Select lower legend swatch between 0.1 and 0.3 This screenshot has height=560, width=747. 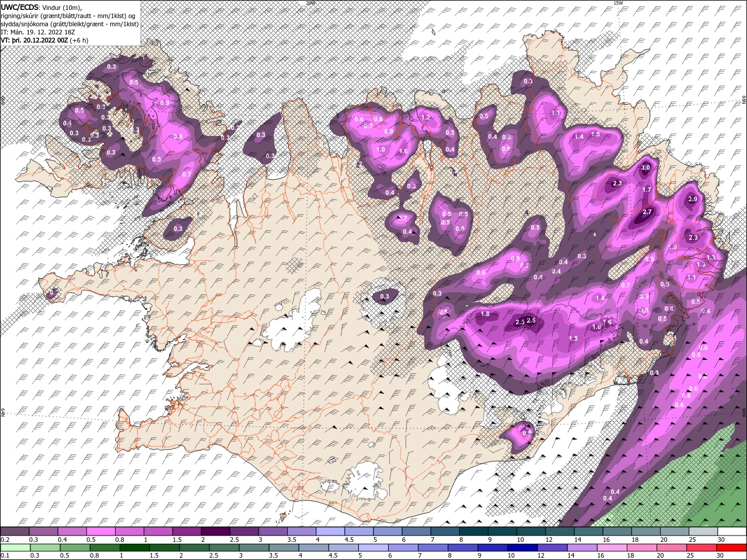[x=15, y=548]
